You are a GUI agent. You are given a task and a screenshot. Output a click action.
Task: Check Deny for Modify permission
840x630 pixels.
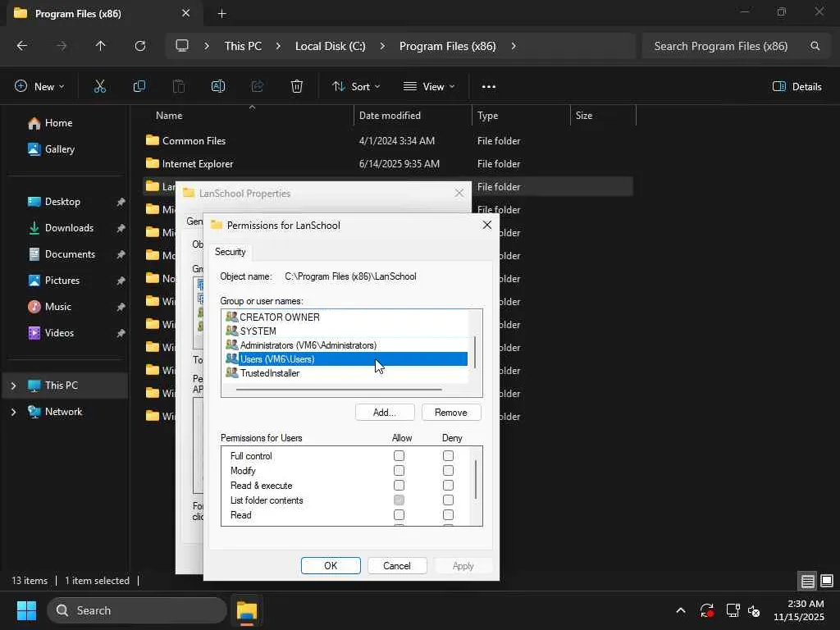[448, 471]
